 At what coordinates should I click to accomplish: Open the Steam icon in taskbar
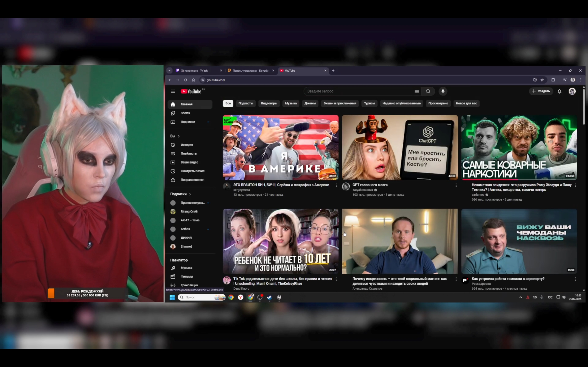(270, 297)
